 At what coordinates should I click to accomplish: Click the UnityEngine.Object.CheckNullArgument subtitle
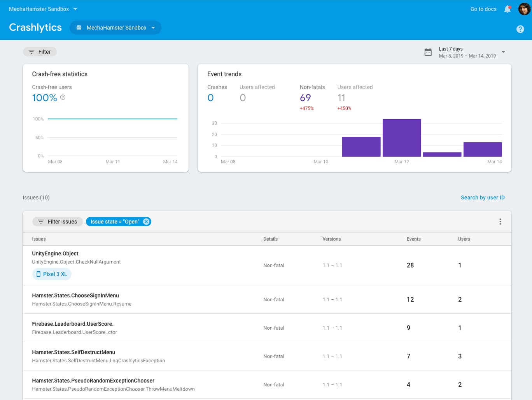pyautogui.click(x=76, y=262)
